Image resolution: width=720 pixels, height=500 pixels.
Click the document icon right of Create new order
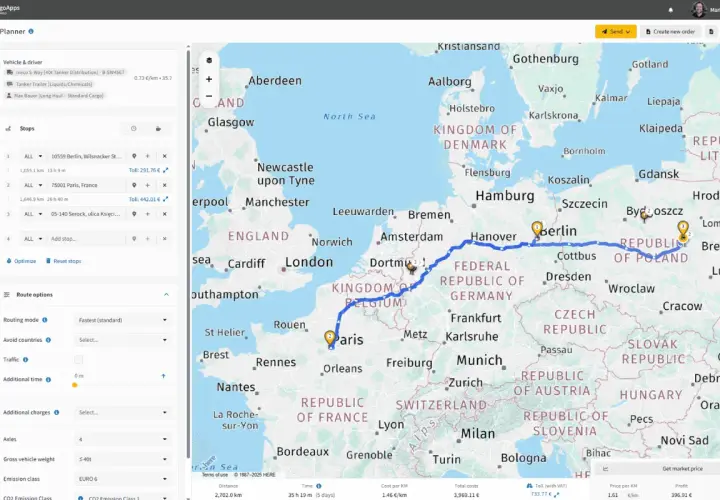(x=711, y=32)
